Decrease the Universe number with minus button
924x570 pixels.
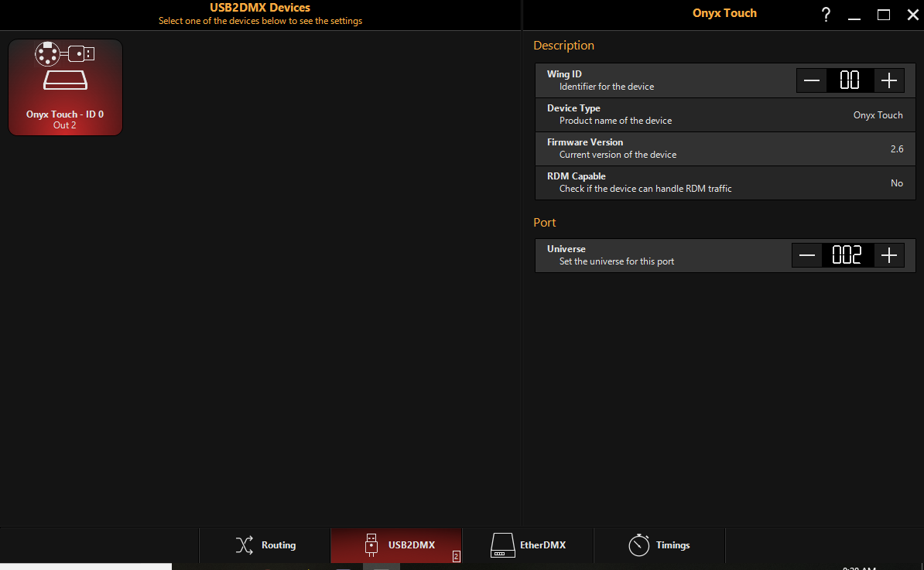(x=806, y=255)
